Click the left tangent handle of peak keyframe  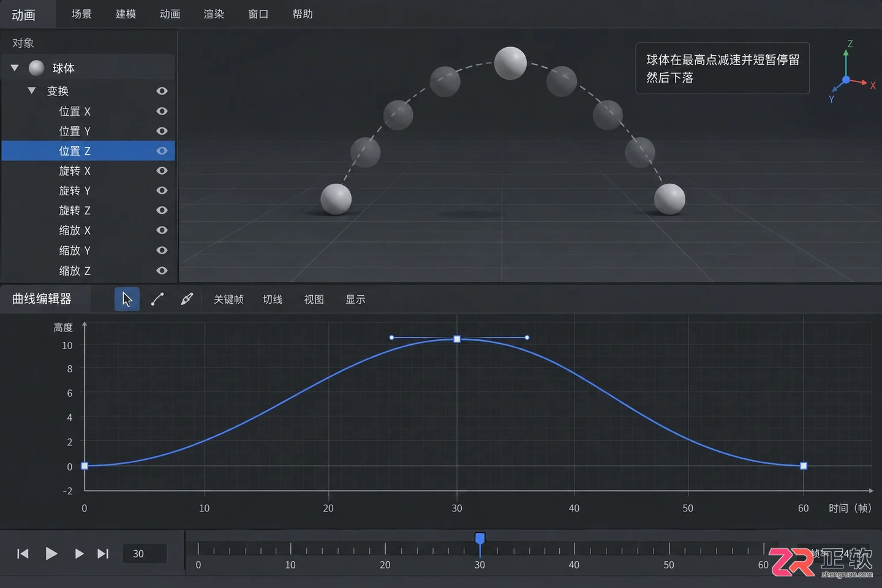(x=392, y=337)
